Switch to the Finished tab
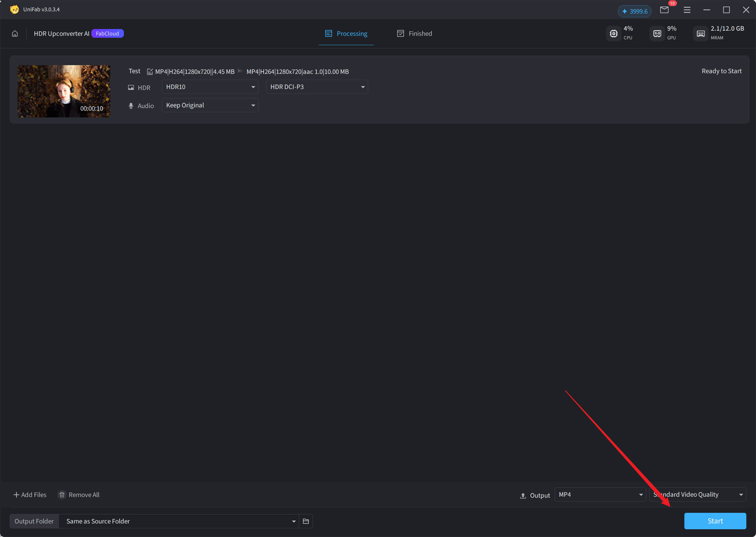Image resolution: width=756 pixels, height=537 pixels. click(x=414, y=34)
